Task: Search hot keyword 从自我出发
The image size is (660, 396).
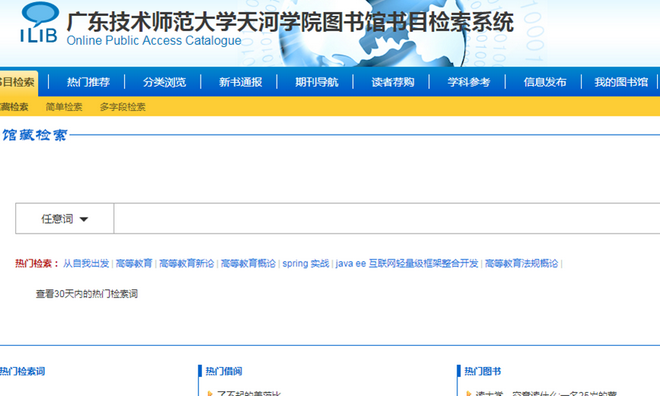Action: pyautogui.click(x=86, y=263)
